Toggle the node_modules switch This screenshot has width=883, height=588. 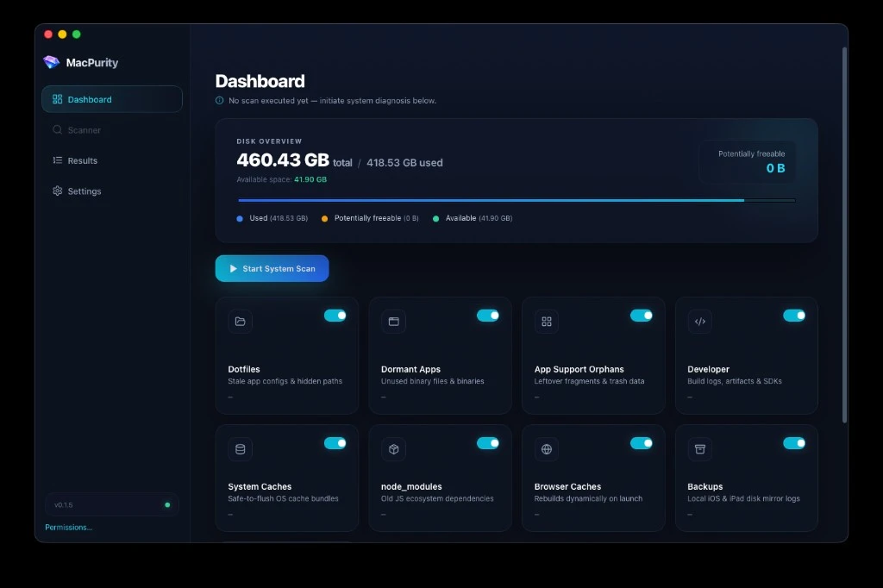coord(488,443)
